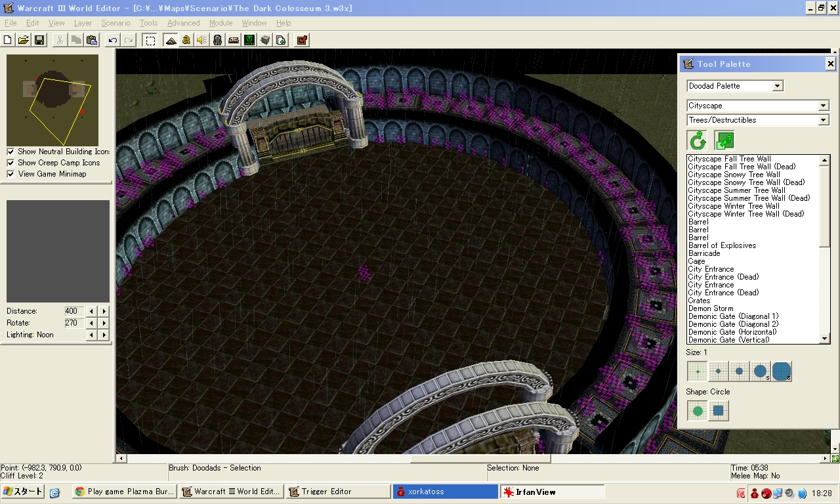Open the Import Manager icon
840x504 pixels.
(x=281, y=40)
